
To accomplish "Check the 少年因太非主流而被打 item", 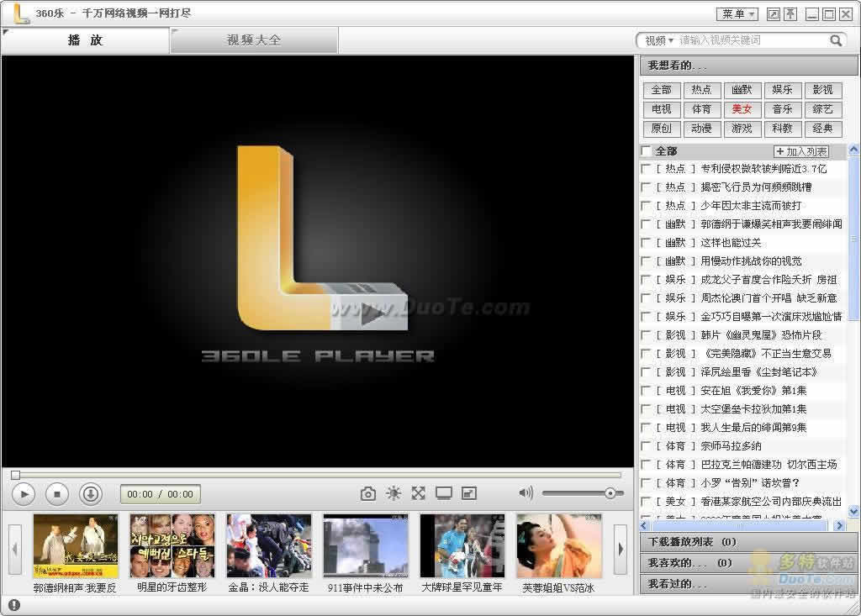I will point(647,206).
